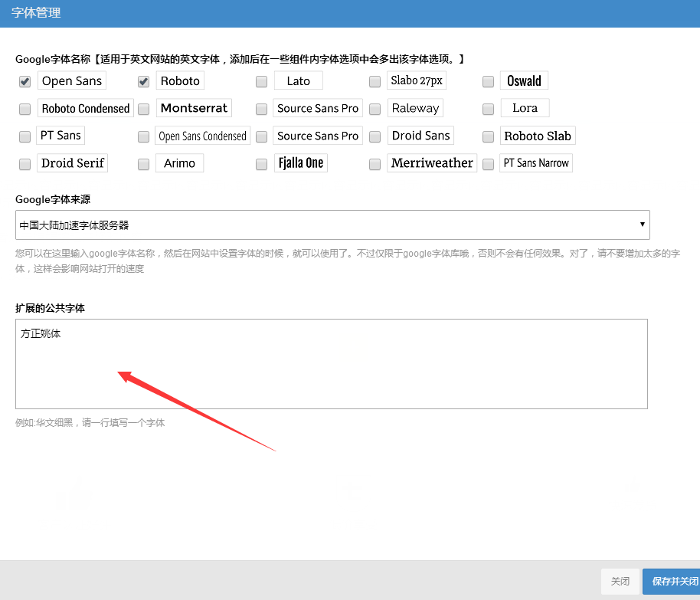This screenshot has width=700, height=600.
Task: Uncheck the Open Sans font checkbox
Action: (25, 81)
